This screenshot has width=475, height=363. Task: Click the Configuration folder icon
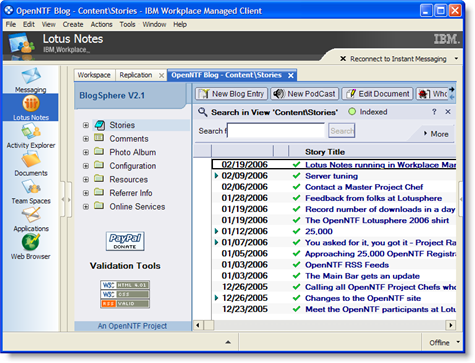[x=99, y=165]
